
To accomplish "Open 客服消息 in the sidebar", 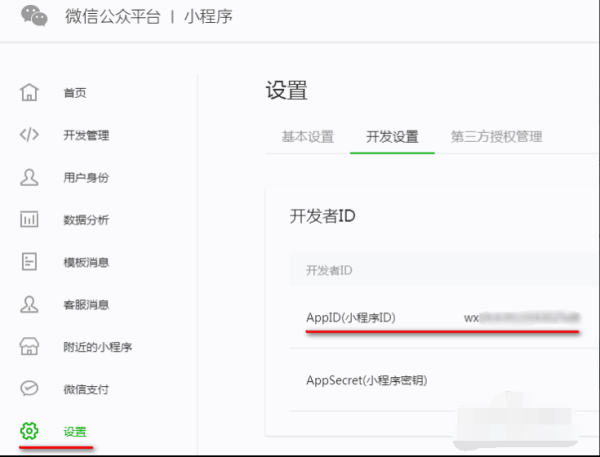I will 86,305.
